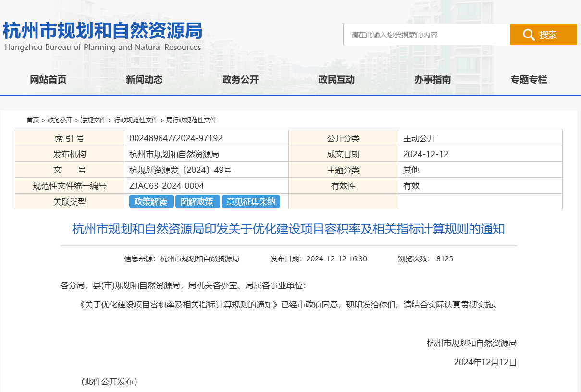Go to 法规文件 in breadcrumb
Screen dimensions: 581x392
click(x=93, y=120)
